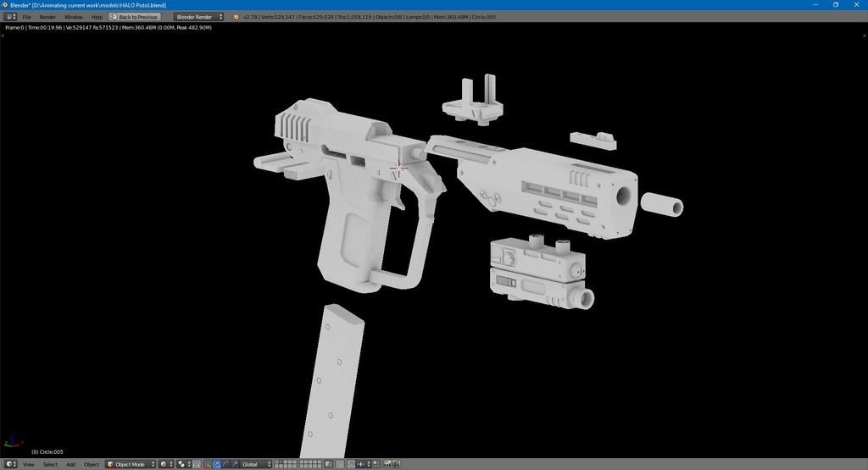Click the barrel cylinder model in viewport

coord(662,204)
